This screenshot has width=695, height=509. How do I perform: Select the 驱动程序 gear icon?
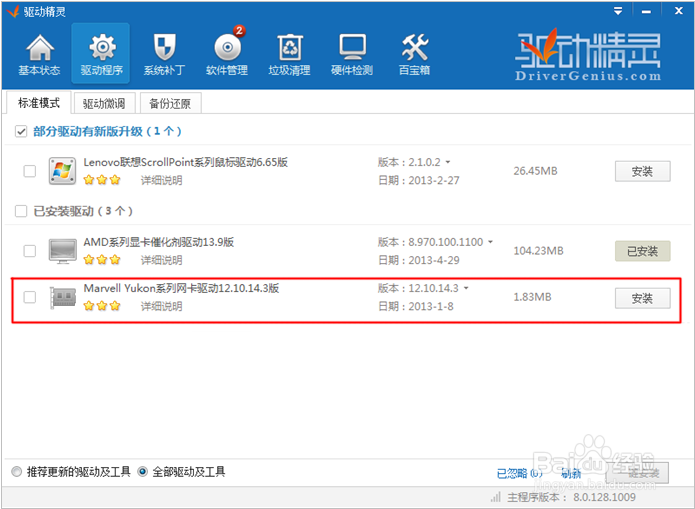(x=102, y=47)
